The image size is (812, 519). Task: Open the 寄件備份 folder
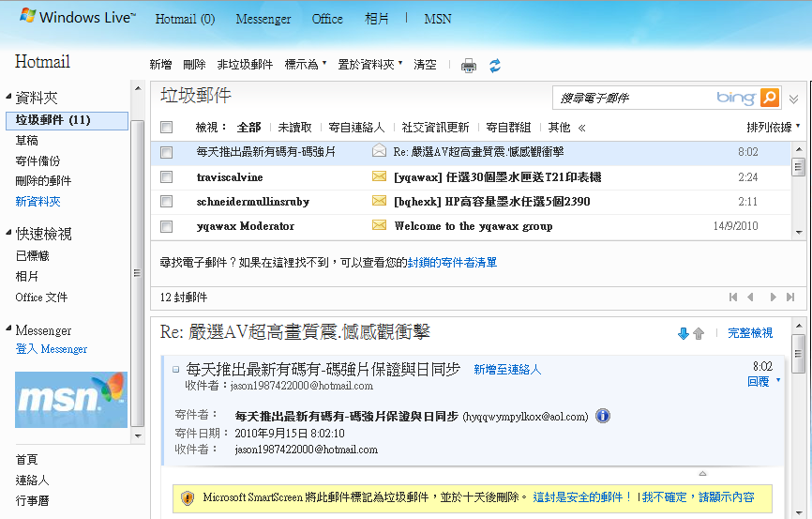[38, 160]
